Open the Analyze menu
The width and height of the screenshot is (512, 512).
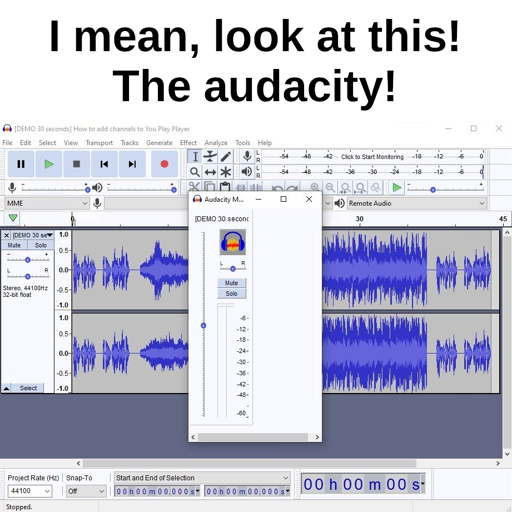pos(216,143)
